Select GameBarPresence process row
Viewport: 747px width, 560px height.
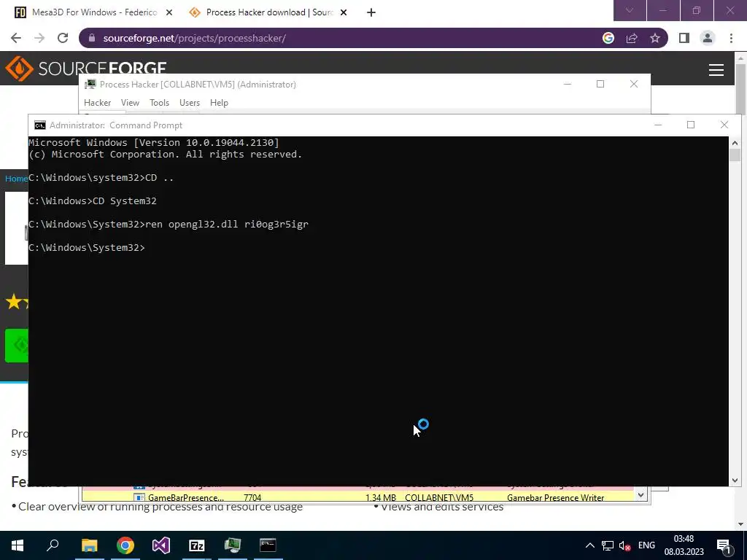pos(357,497)
